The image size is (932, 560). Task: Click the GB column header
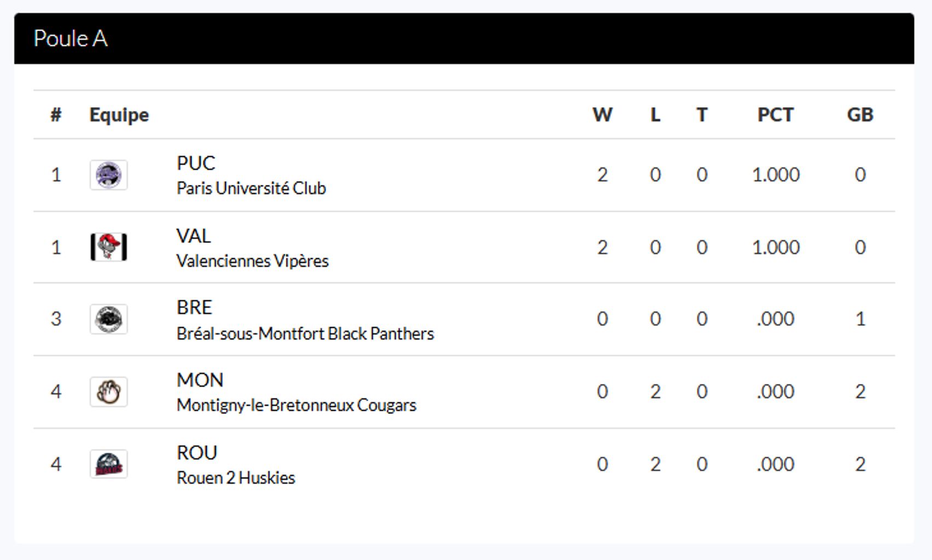click(x=860, y=115)
